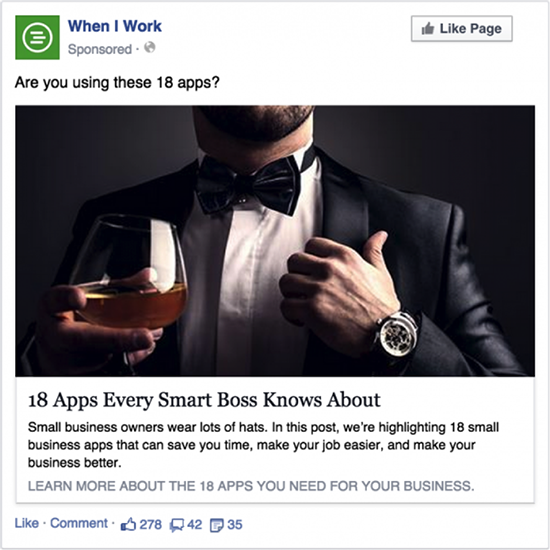Click the post text Are you using these 18 apps
The image size is (550, 550).
pos(117,83)
